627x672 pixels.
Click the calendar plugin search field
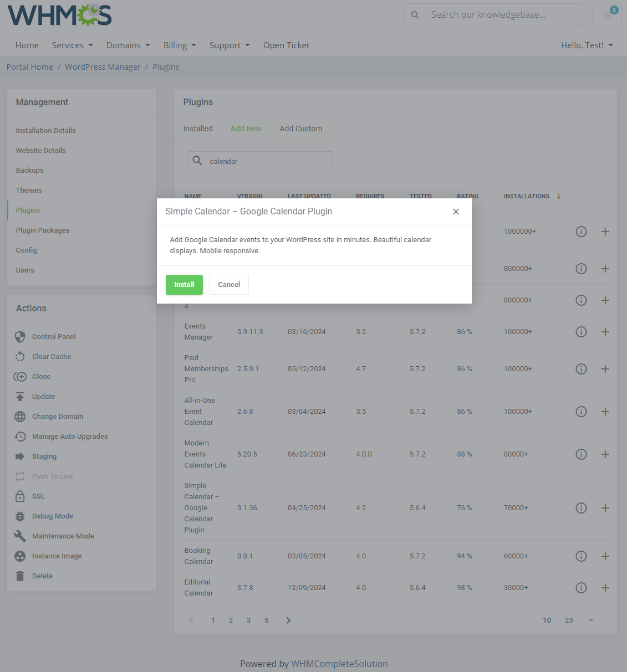point(260,161)
